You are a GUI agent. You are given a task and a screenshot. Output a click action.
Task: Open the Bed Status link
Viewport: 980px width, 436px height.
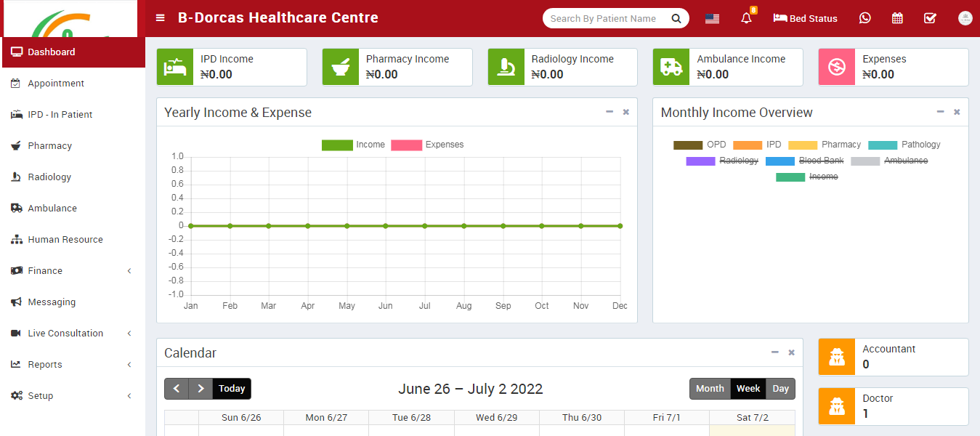pos(805,18)
